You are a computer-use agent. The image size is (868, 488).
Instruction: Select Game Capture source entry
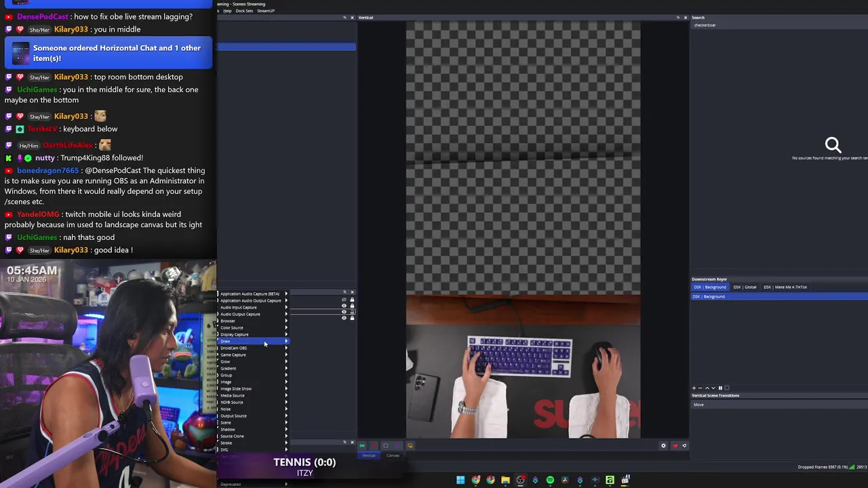(252, 354)
